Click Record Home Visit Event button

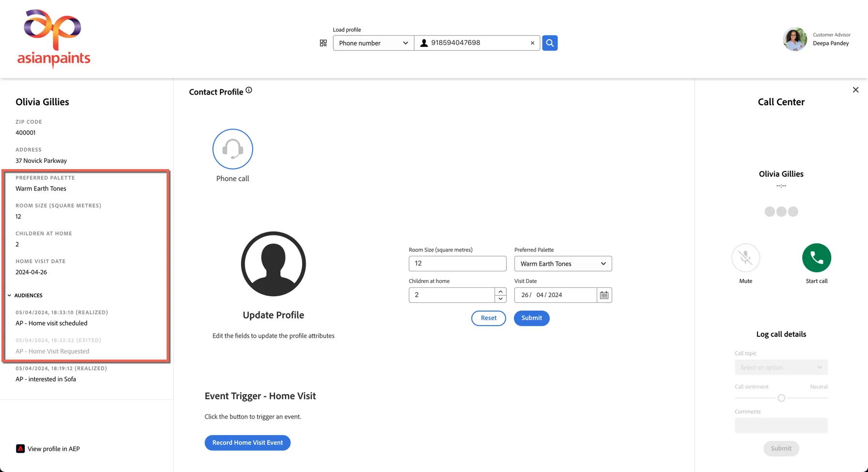click(x=248, y=442)
